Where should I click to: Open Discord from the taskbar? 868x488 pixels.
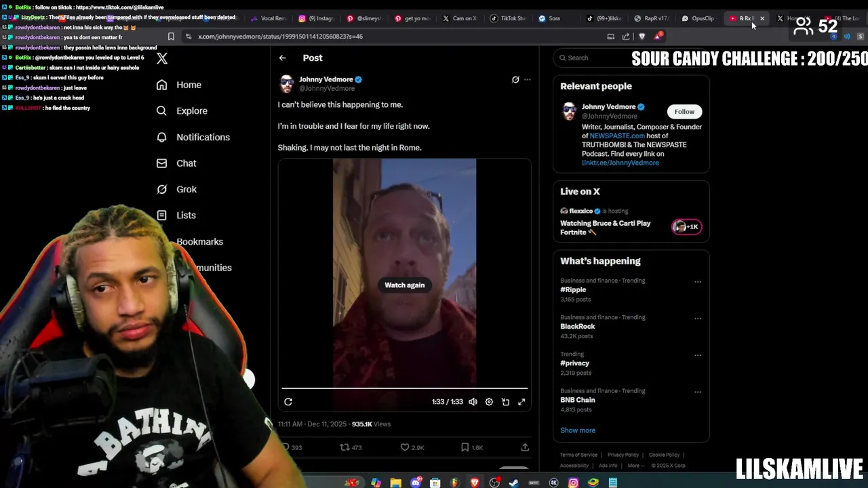coord(416,483)
